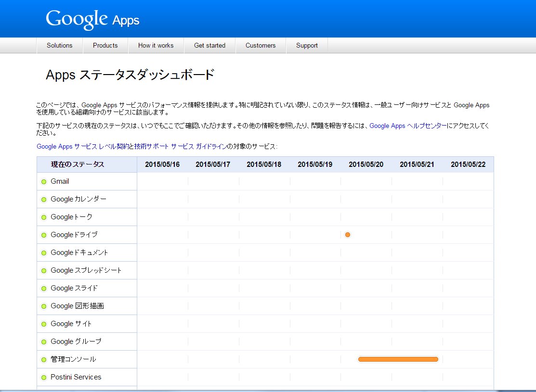Click the 管理コンソール service name
536x392 pixels.
coord(74,359)
